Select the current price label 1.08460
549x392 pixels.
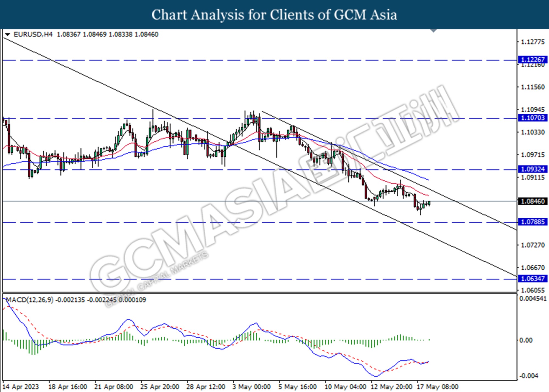point(533,201)
